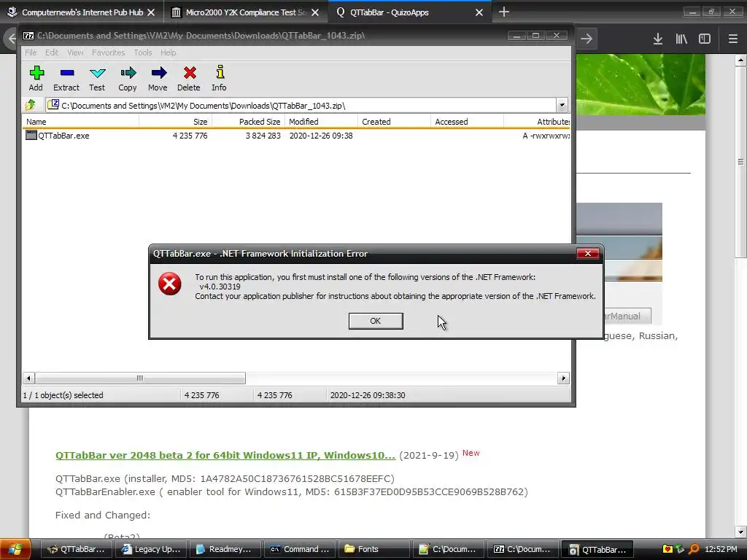747x560 pixels.
Task: Sort file list by Name column
Action: click(x=80, y=122)
